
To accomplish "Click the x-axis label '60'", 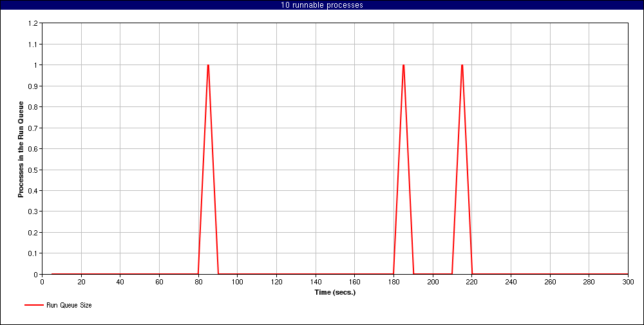I will click(x=159, y=282).
